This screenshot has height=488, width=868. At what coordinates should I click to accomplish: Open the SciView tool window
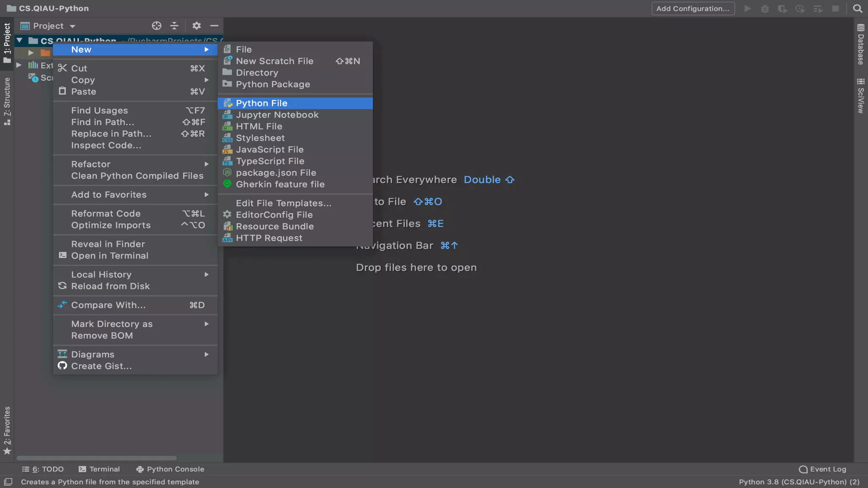click(x=860, y=96)
